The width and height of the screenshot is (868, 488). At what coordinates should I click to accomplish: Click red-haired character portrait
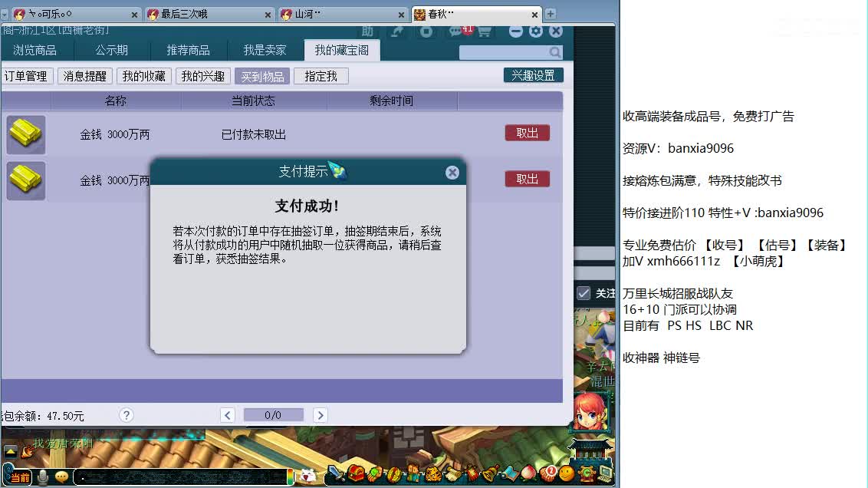pos(589,411)
